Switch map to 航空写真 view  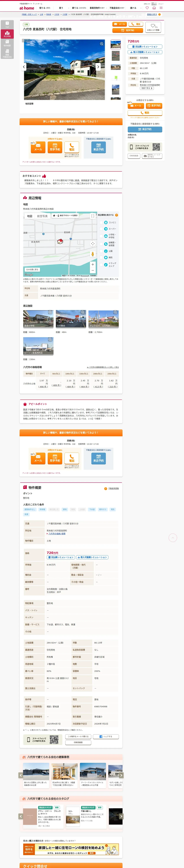[42, 216]
